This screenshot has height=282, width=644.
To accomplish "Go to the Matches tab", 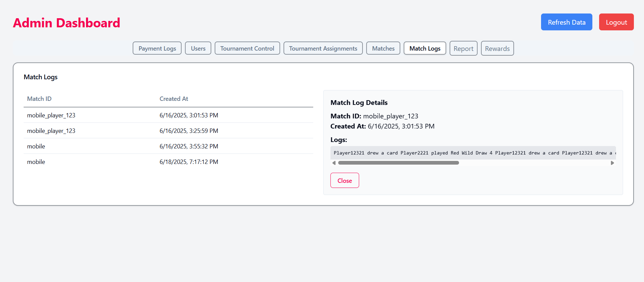I will [383, 48].
